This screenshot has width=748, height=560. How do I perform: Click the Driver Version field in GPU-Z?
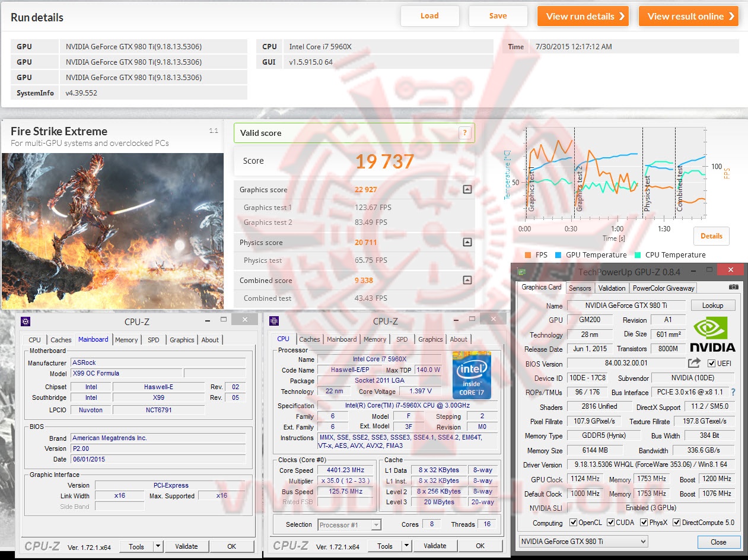(x=651, y=464)
